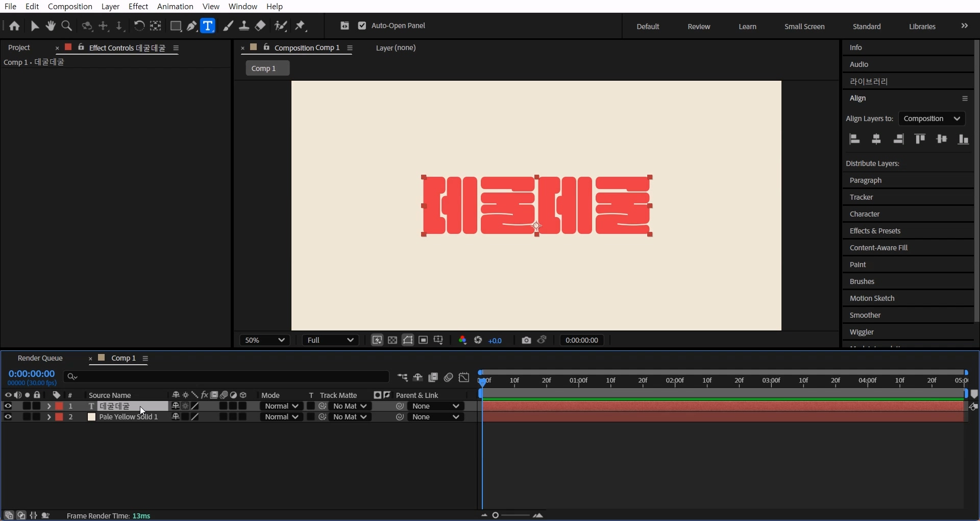
Task: Align layers to top edge
Action: (x=920, y=139)
